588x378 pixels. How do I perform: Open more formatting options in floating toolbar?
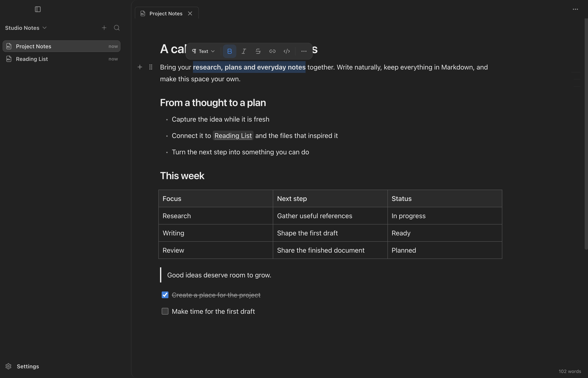coord(304,51)
